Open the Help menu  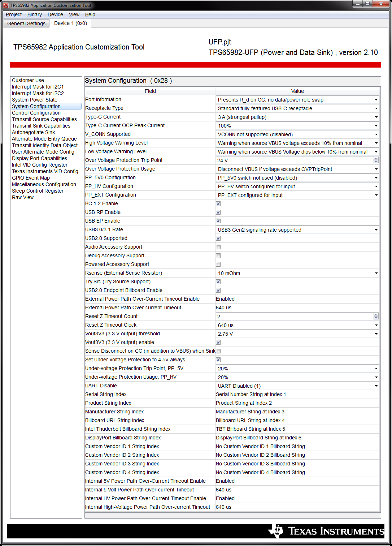tap(90, 14)
